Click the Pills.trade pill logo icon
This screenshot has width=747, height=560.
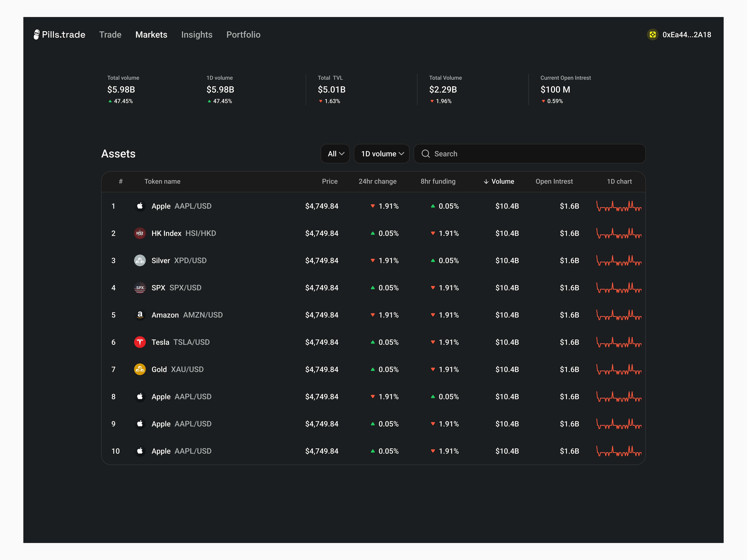pos(36,34)
